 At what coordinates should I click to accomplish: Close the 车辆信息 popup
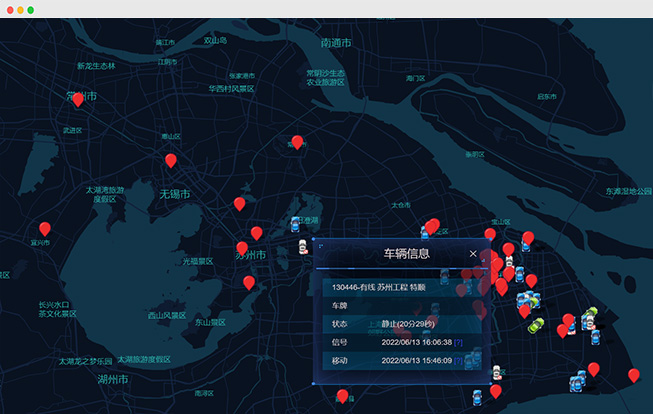[473, 254]
